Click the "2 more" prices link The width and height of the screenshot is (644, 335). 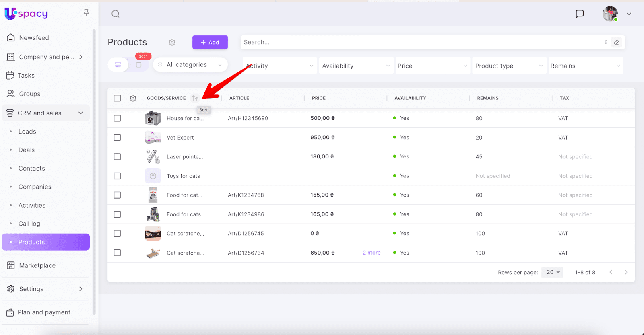coord(372,253)
